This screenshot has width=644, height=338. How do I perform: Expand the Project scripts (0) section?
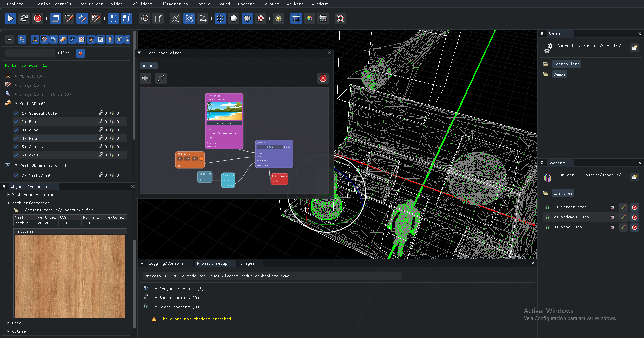(156, 288)
